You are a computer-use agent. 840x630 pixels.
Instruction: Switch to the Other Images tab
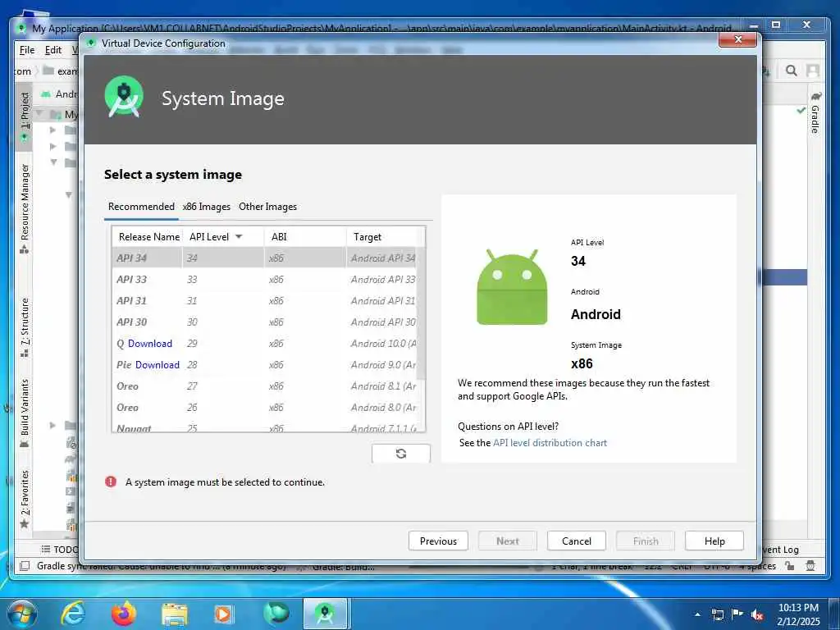(x=267, y=207)
